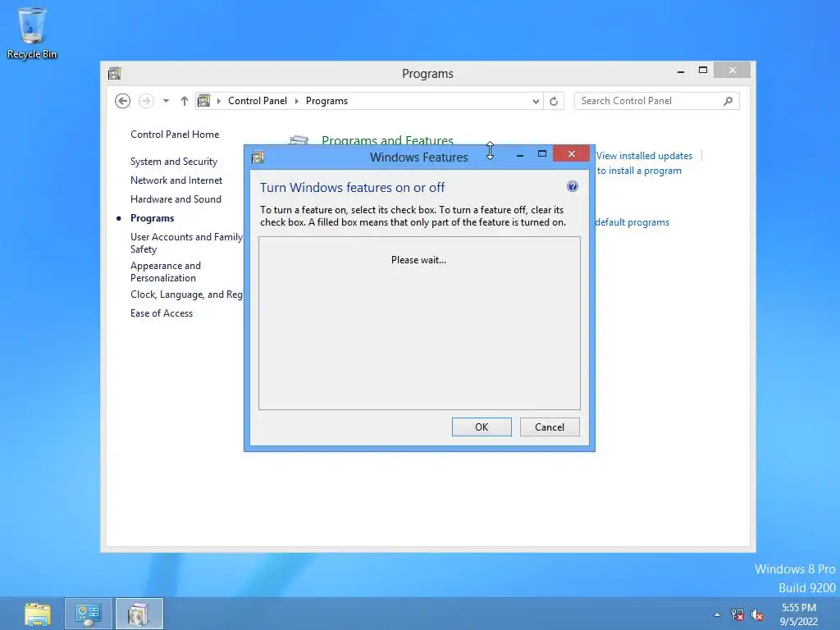Screen dimensions: 840x630
Task: Click the Windows Features title bar icon
Action: (258, 157)
